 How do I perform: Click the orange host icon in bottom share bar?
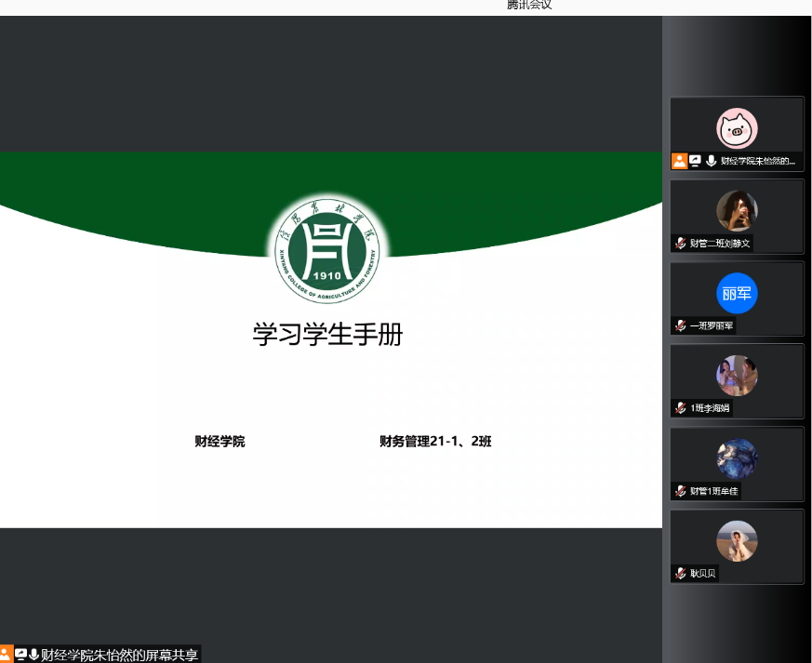[6, 655]
